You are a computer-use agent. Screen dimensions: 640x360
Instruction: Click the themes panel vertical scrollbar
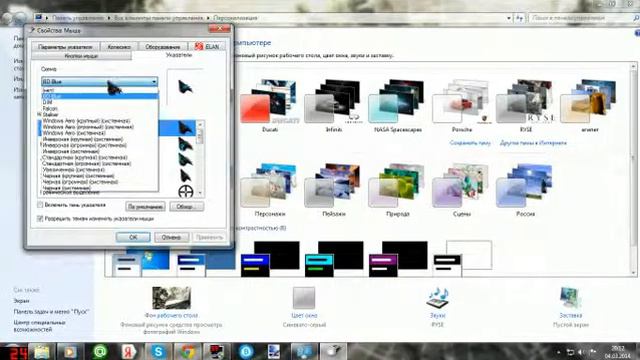pos(633,169)
